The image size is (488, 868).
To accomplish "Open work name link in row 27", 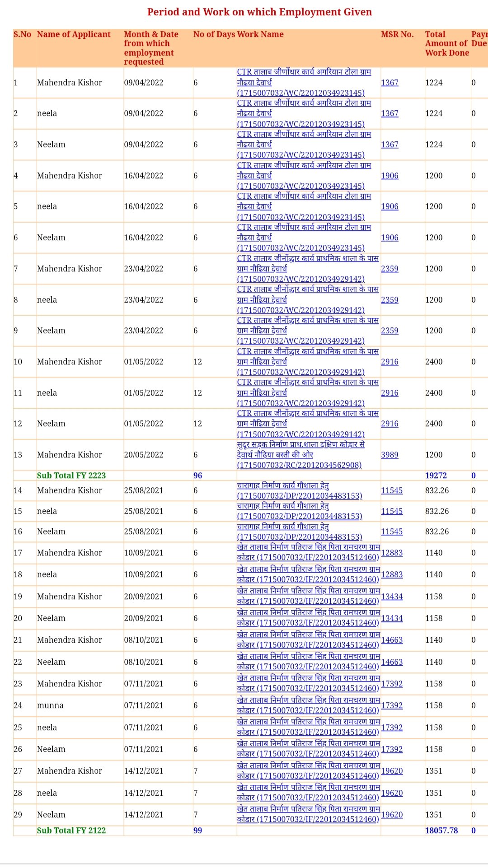I will (308, 771).
